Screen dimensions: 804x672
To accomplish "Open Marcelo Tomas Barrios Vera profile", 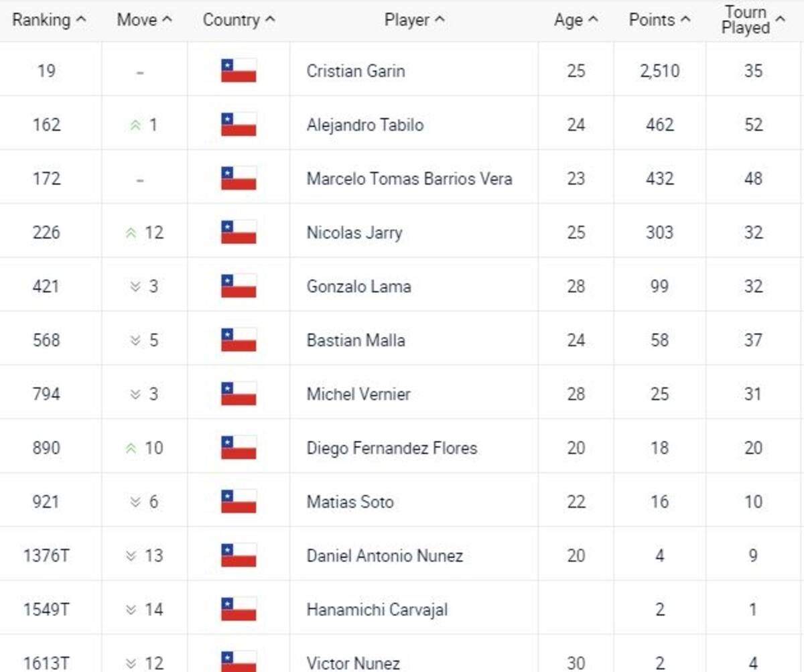I will pos(409,179).
